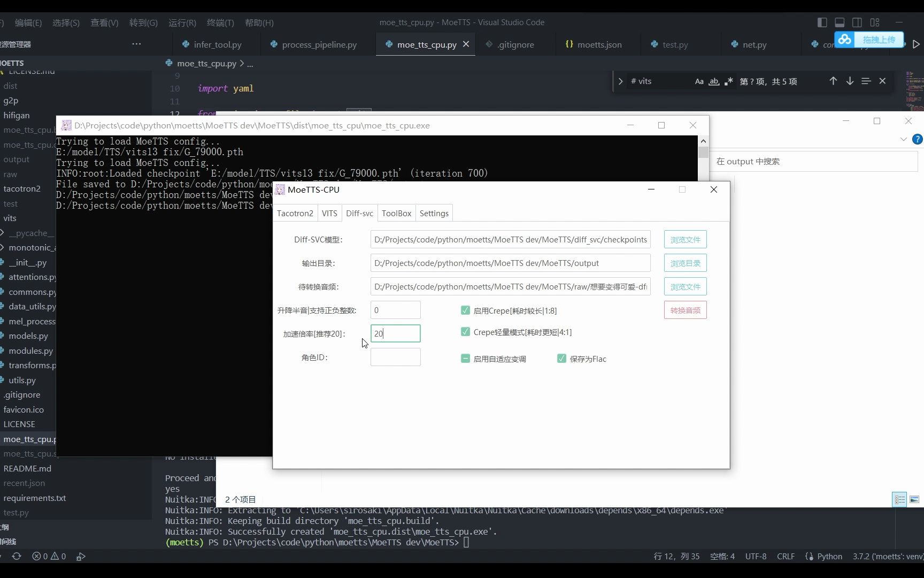Toggle Crepe轻量模式 checkbox
924x578 pixels.
465,332
